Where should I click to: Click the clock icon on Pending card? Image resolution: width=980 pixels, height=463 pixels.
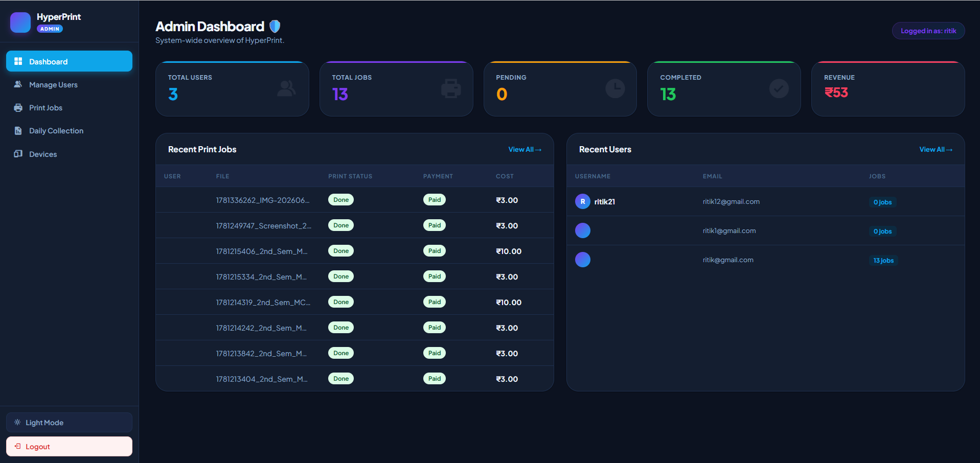click(615, 88)
